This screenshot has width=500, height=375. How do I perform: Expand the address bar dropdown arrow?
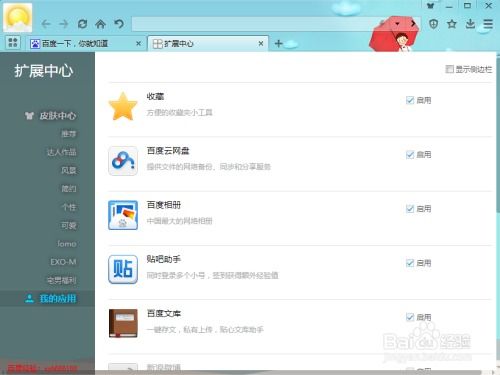click(x=397, y=24)
